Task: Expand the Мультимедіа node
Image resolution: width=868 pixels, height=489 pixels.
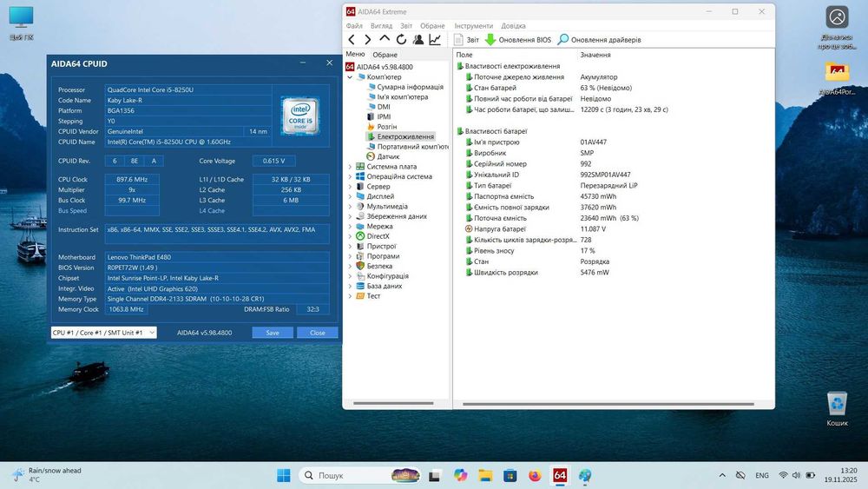Action: [x=350, y=207]
